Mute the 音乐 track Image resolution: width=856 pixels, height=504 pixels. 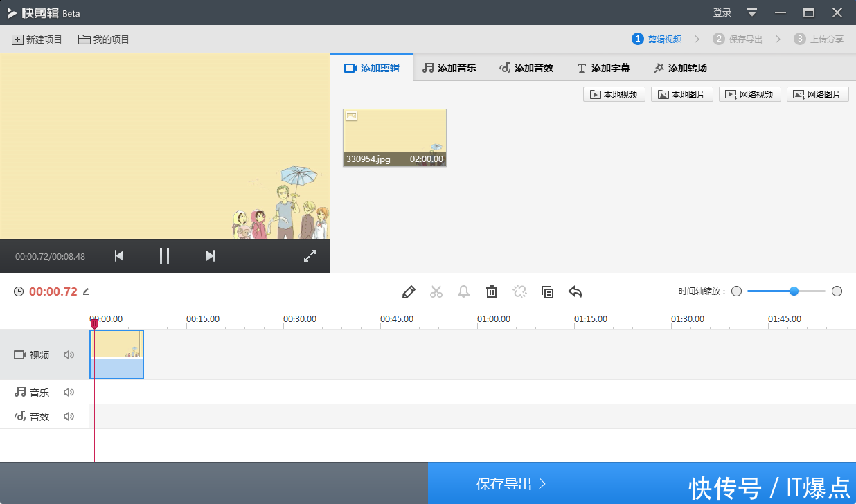point(69,393)
